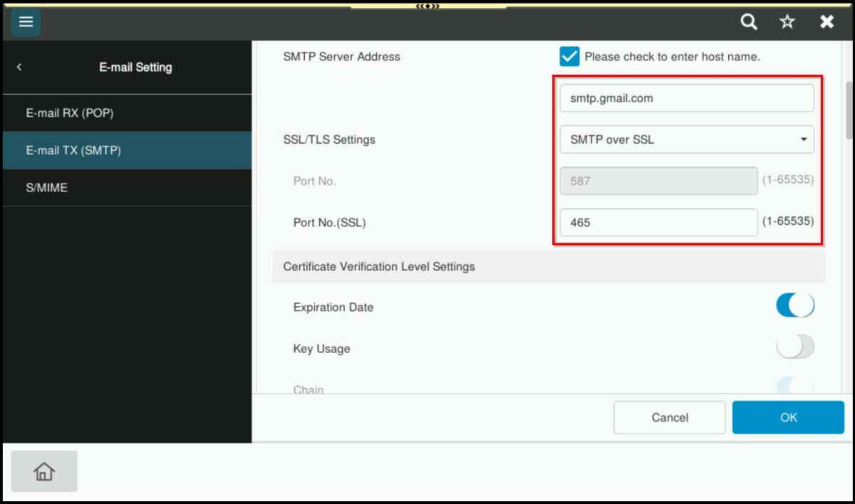Screen dimensions: 855x504
Task: Click the top center panel handle
Action: [427, 6]
